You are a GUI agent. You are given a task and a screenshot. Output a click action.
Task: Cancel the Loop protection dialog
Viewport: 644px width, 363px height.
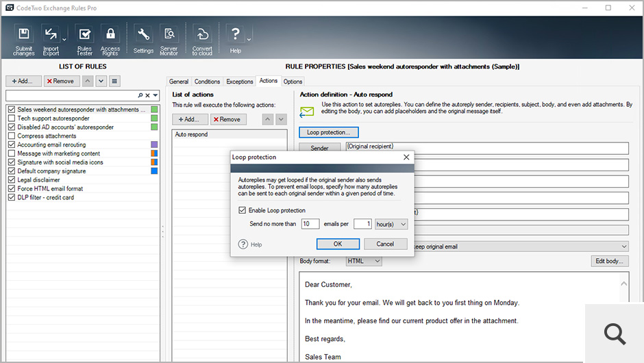(385, 244)
